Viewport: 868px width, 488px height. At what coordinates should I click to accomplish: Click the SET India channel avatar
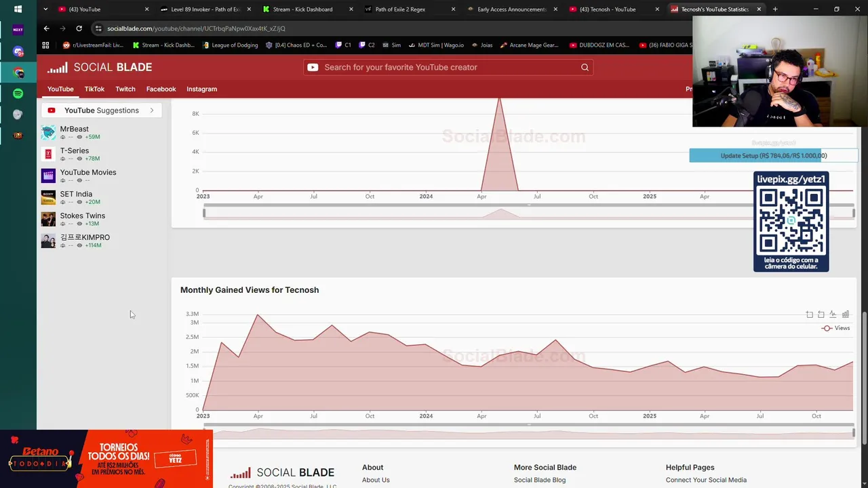(x=48, y=197)
